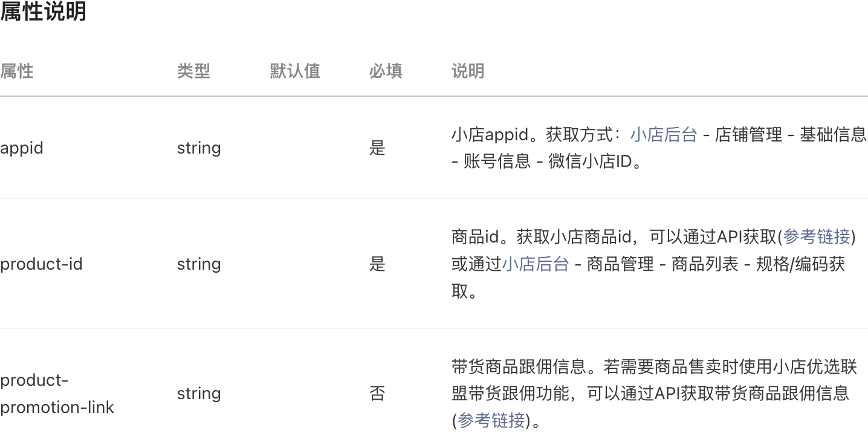Image resolution: width=868 pixels, height=439 pixels.
Task: Click the 说明 column header
Action: (468, 71)
